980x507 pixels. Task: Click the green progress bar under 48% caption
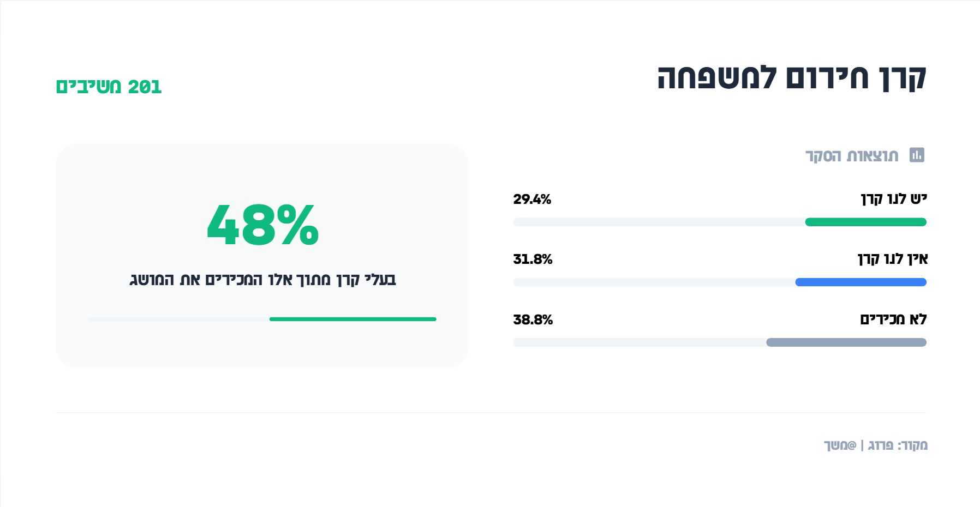(352, 319)
